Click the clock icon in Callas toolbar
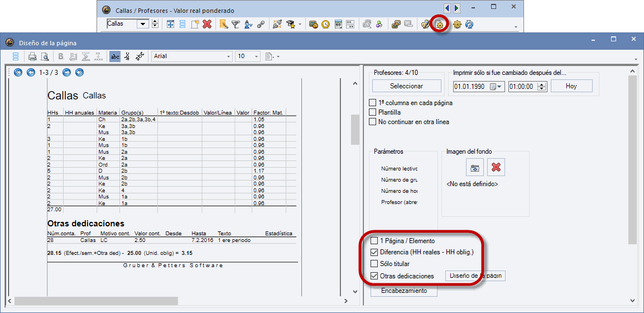This screenshot has width=644, height=313. click(x=325, y=24)
